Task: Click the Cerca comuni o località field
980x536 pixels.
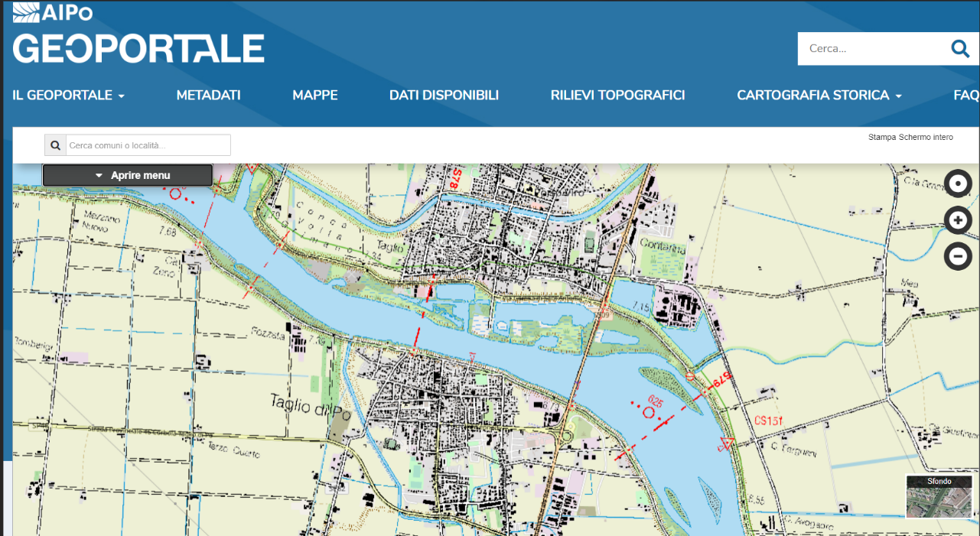Action: click(x=148, y=145)
